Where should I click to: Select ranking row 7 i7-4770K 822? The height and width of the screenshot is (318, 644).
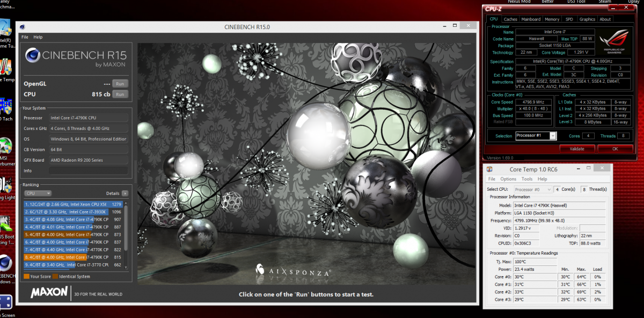click(x=73, y=250)
